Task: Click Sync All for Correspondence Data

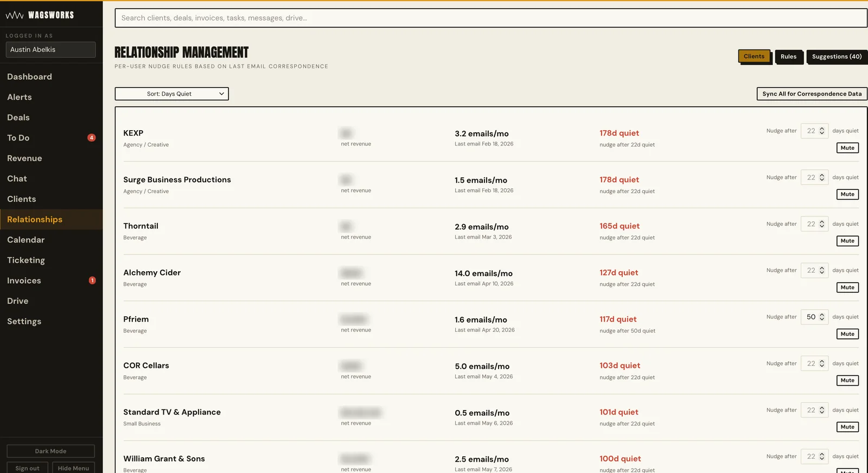Action: pos(812,94)
